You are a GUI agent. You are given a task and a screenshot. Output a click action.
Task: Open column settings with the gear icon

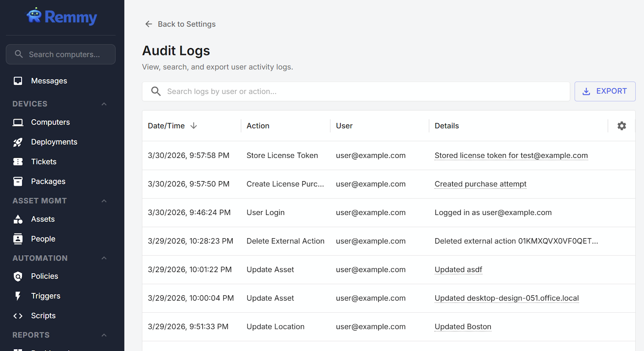coord(622,126)
